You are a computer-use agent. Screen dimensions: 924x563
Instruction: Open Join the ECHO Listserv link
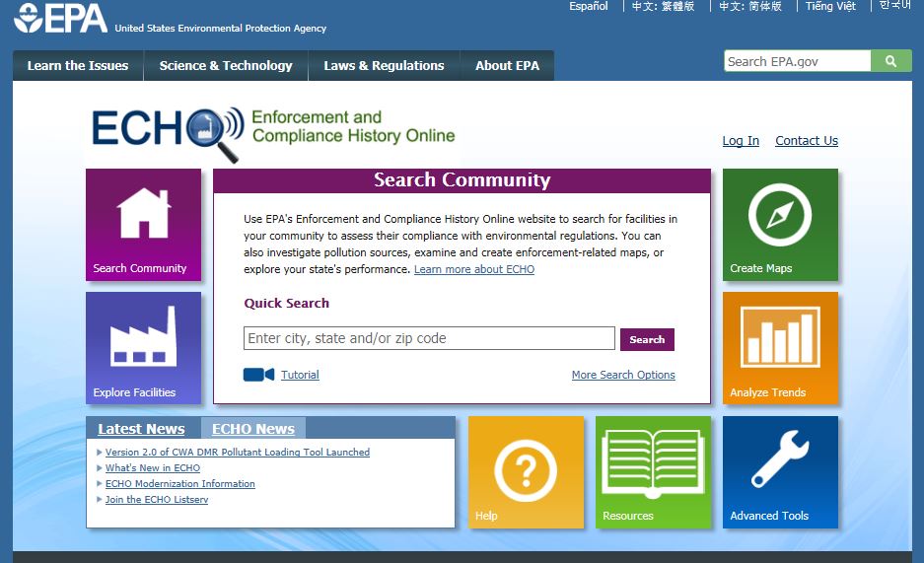pyautogui.click(x=157, y=499)
